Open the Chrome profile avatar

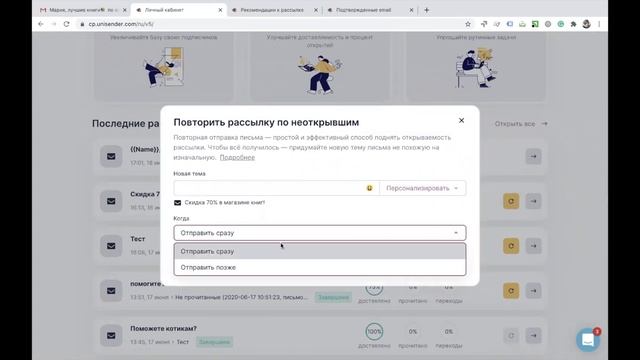(x=587, y=24)
